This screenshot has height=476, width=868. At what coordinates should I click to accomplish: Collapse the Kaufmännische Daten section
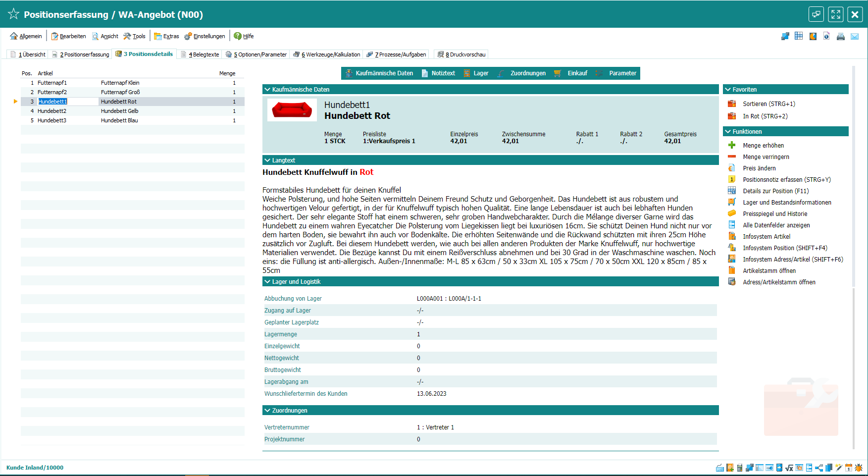(267, 90)
